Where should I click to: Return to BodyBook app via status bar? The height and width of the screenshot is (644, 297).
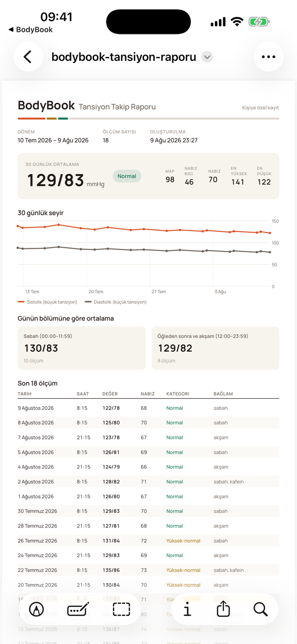(x=31, y=30)
